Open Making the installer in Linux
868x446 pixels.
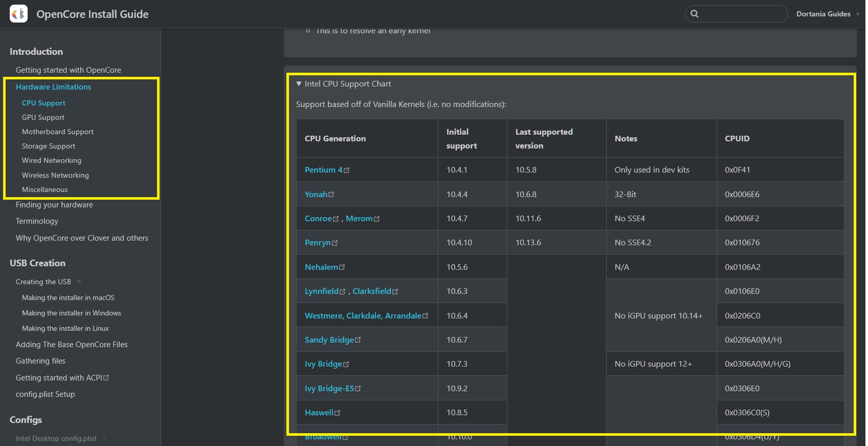tap(65, 328)
